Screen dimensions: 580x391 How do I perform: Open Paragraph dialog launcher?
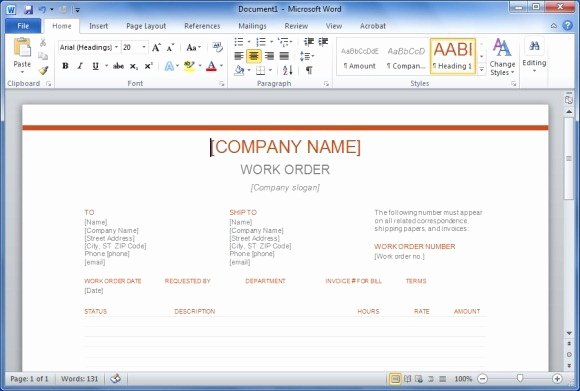coord(326,84)
